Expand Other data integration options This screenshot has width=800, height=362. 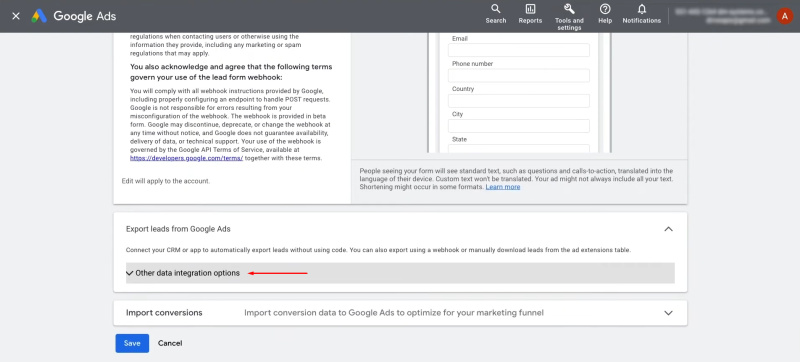tap(400, 273)
